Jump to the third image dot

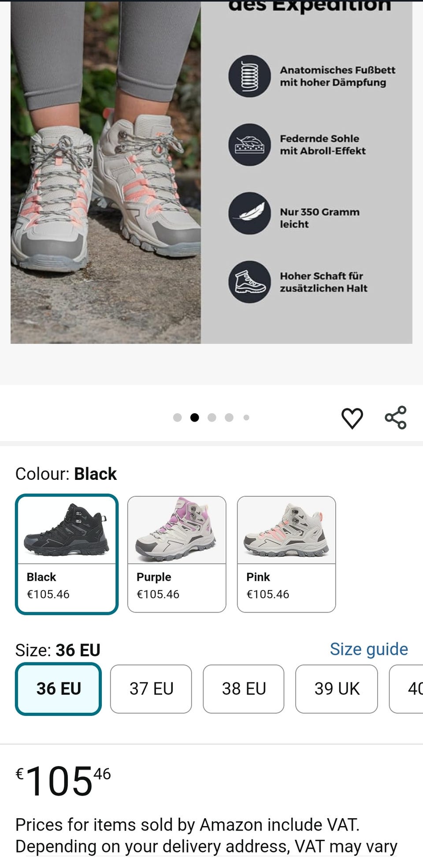(212, 418)
